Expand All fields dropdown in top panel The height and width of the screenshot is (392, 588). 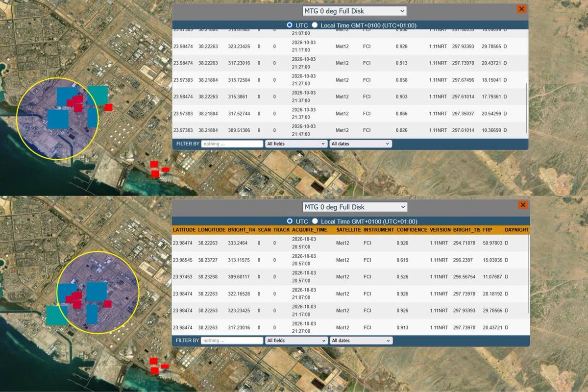click(x=296, y=144)
